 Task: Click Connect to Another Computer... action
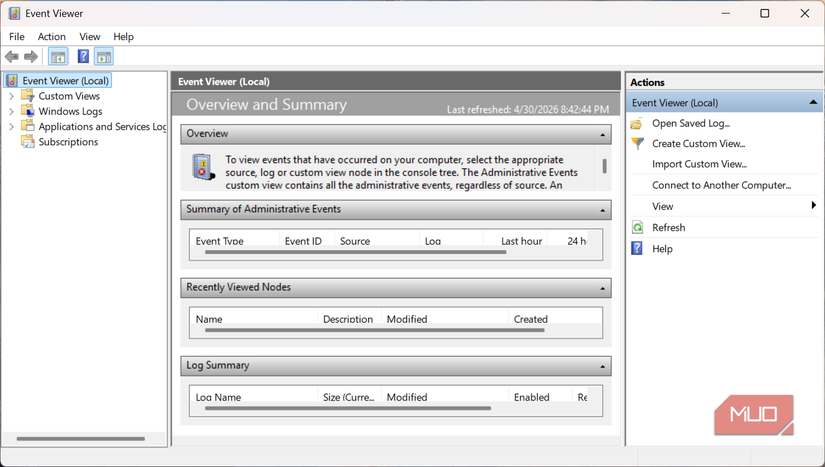pyautogui.click(x=721, y=185)
